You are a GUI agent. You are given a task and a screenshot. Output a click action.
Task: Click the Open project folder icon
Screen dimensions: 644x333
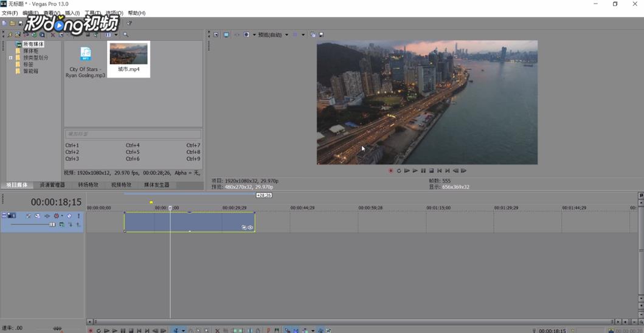pos(12,24)
